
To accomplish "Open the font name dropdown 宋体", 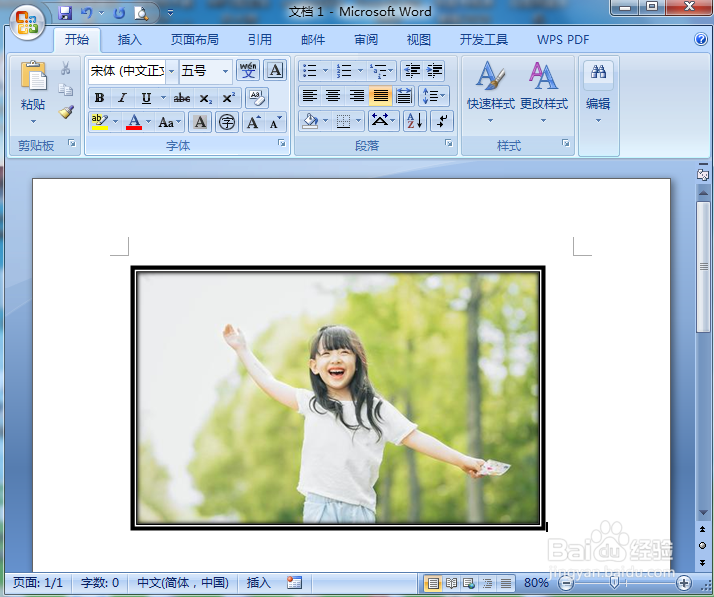I will pos(172,71).
